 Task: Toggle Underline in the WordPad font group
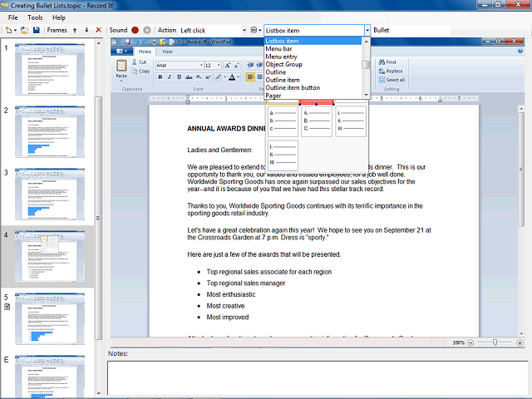point(179,77)
